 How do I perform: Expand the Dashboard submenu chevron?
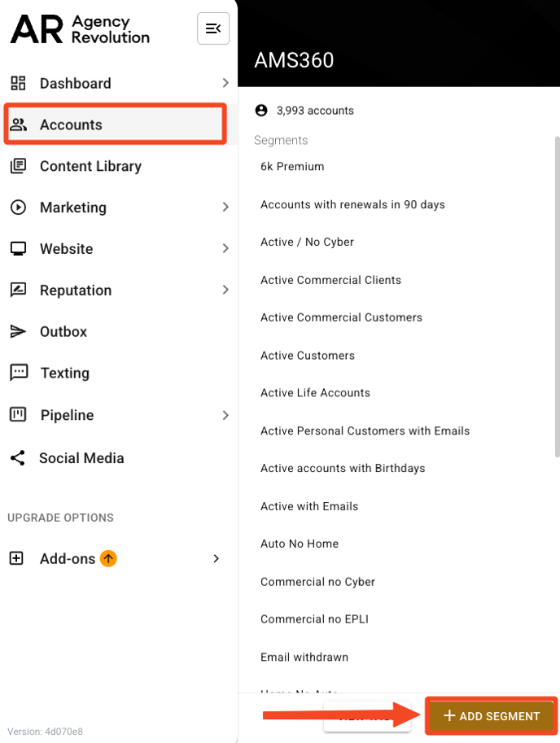coord(225,83)
